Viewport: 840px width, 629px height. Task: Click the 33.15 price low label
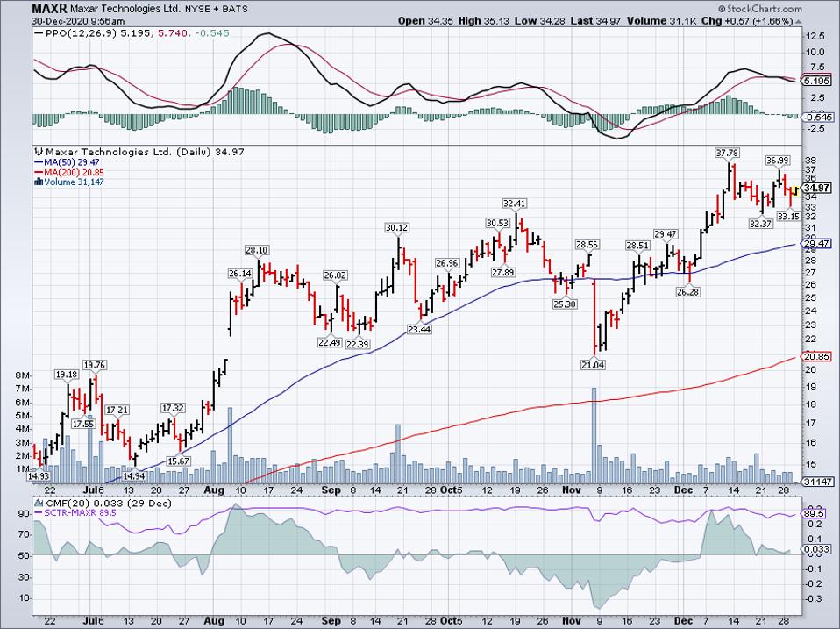coord(788,216)
